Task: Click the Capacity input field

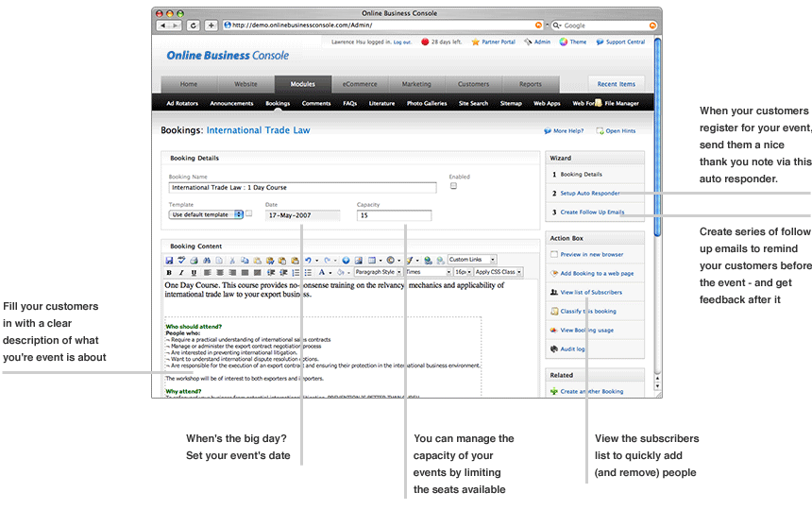Action: tap(394, 215)
